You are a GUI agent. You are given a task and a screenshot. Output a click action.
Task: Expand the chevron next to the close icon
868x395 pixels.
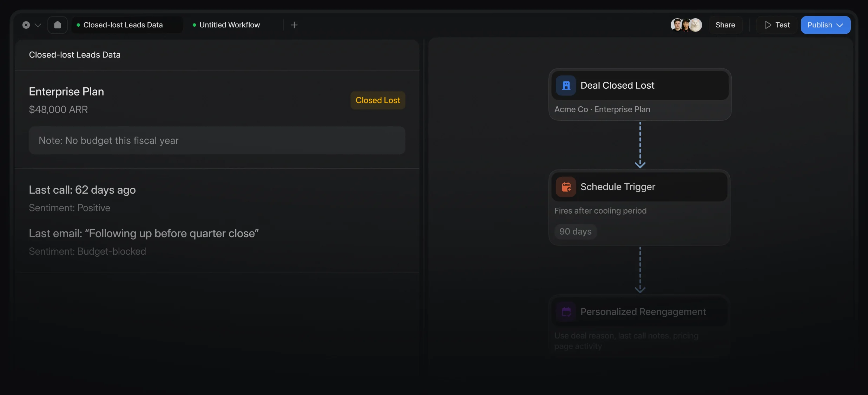point(38,25)
